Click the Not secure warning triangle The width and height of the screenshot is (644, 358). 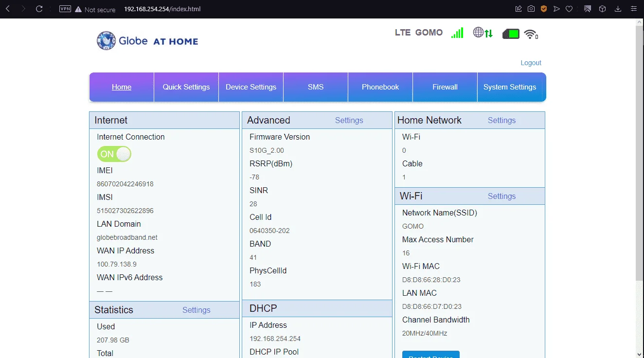coord(78,9)
